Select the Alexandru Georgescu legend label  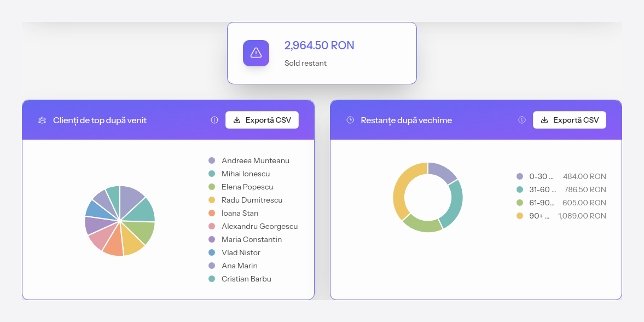click(x=259, y=226)
